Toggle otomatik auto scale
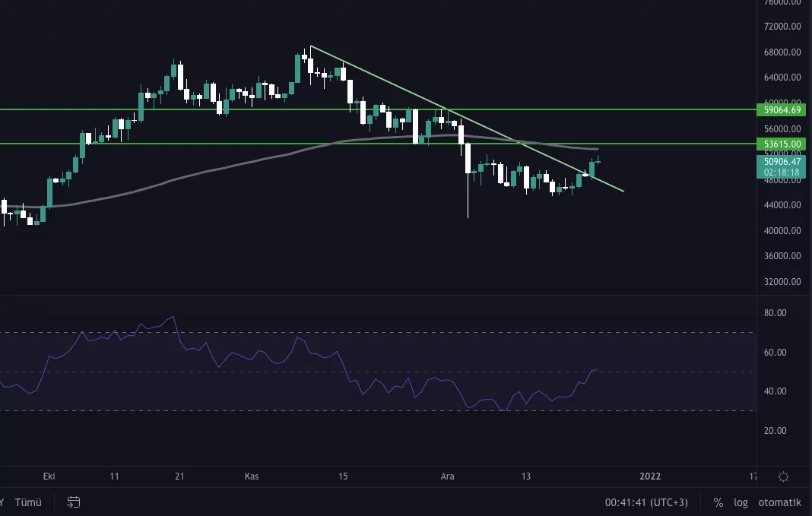Viewport: 812px width, 516px height. point(779,502)
